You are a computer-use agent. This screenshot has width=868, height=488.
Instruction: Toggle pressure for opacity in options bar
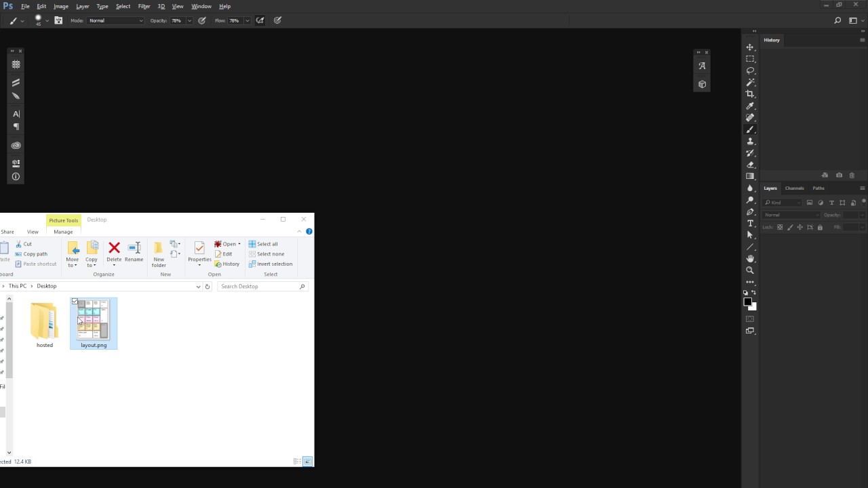pos(202,20)
